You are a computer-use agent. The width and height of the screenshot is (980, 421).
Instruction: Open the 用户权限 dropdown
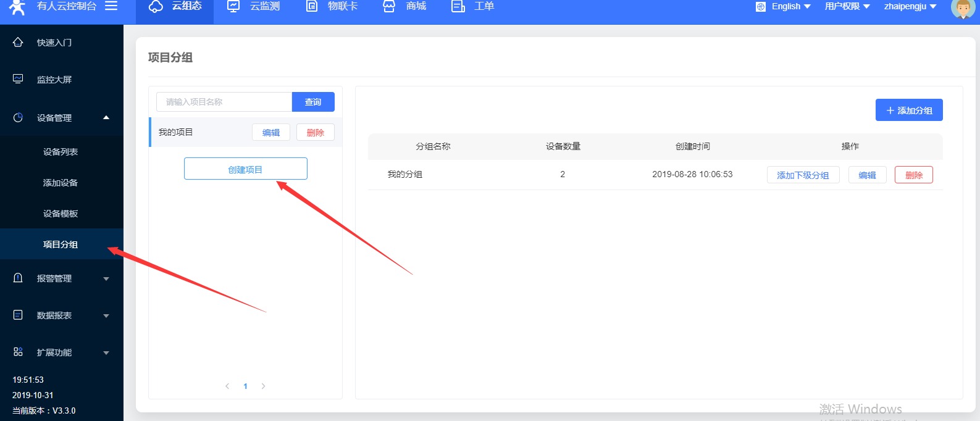coord(847,6)
